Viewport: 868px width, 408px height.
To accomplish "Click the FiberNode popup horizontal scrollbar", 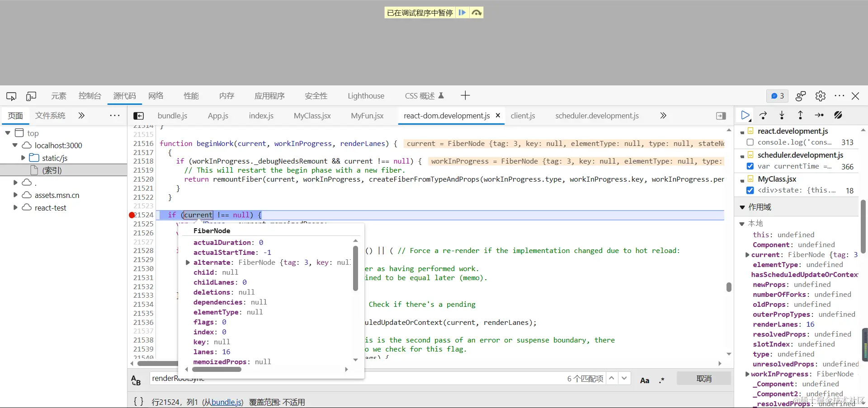I will [217, 369].
